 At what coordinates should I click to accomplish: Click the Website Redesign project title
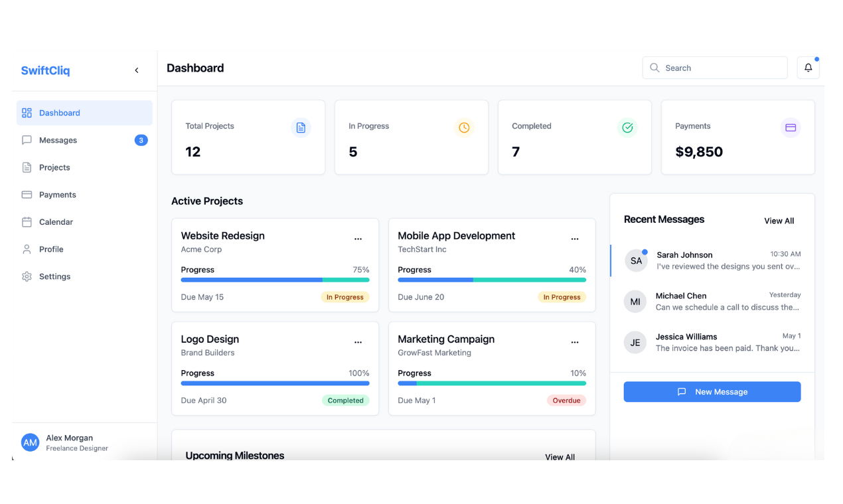[x=222, y=235]
